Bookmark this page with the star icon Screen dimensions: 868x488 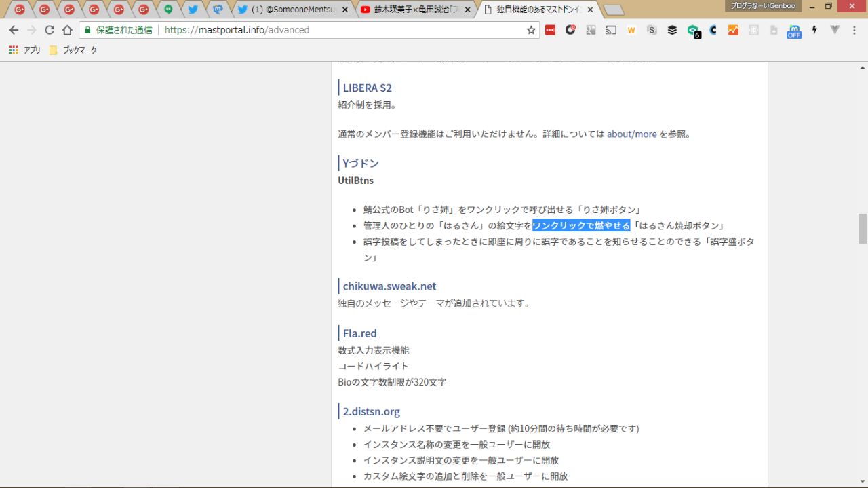point(531,30)
